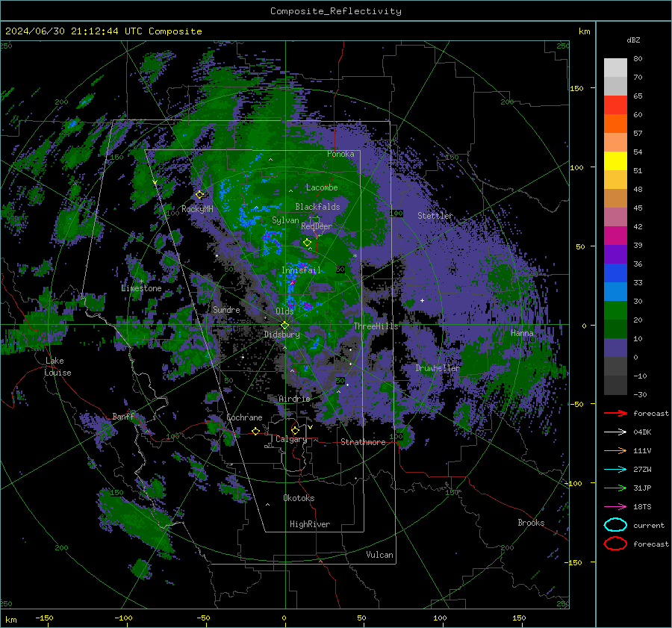Pick the slate purple 0-10 dBZ swatch
Image resolution: width=672 pixels, height=628 pixels.
coord(615,348)
